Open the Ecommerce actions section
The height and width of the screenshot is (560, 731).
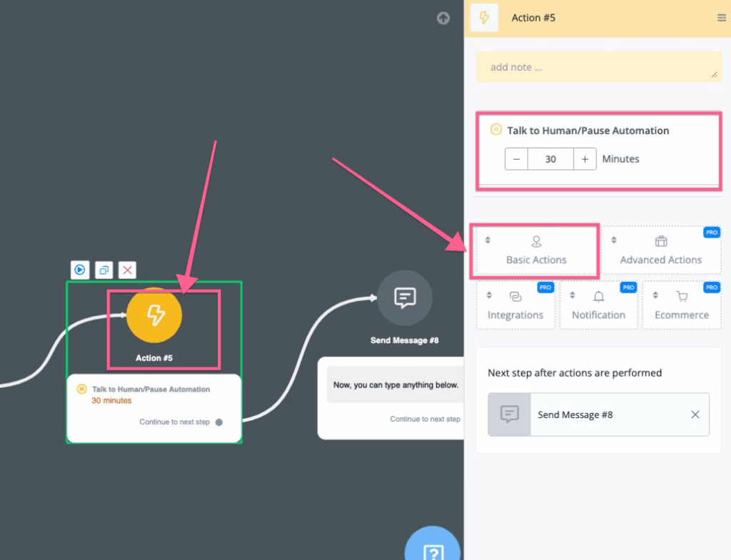point(682,305)
